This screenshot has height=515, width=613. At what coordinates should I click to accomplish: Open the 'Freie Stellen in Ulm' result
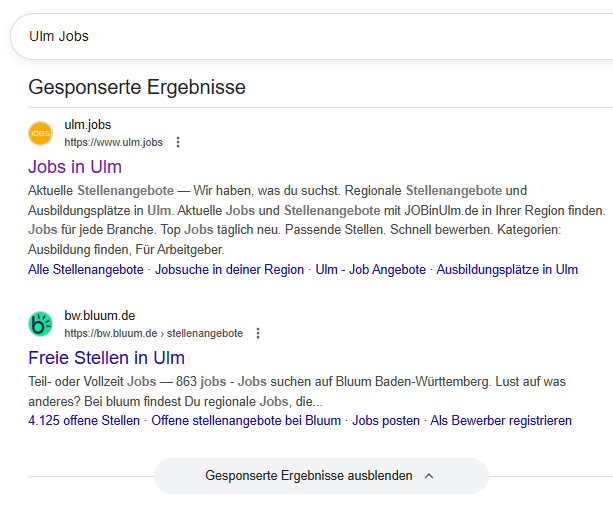(106, 357)
